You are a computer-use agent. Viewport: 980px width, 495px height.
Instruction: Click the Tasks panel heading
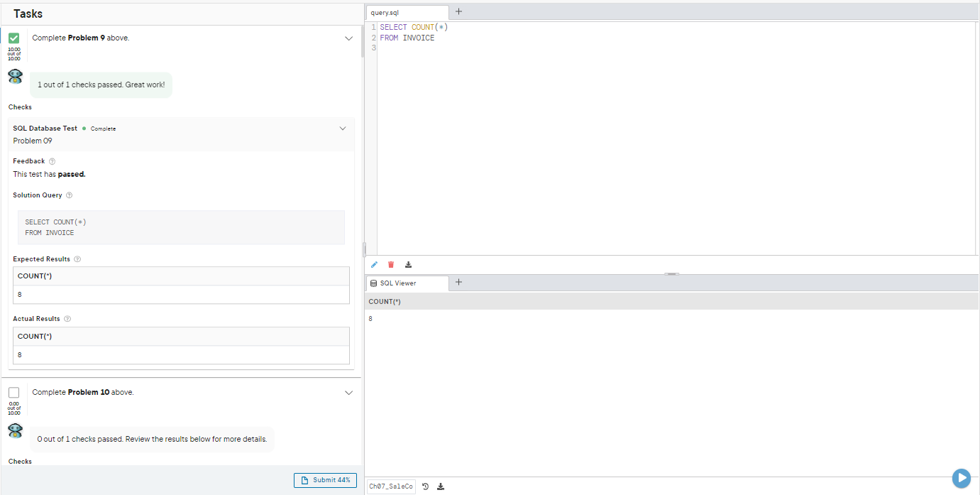click(x=28, y=14)
